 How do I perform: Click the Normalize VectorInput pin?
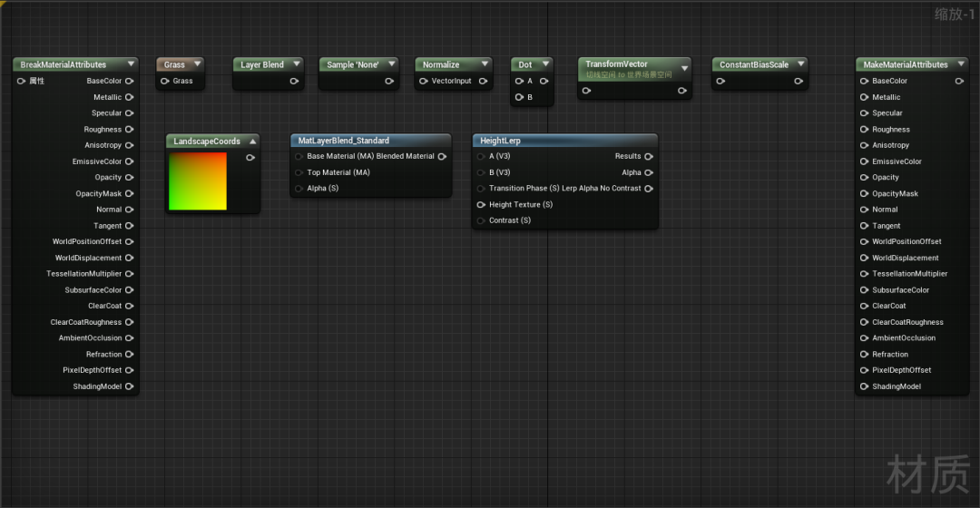(x=424, y=81)
